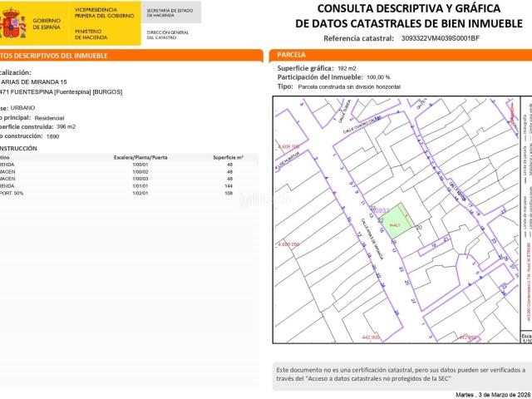Screen dimensions: 532x399
Task: Select graphic surface value '192 m2'
Action: [x=347, y=68]
